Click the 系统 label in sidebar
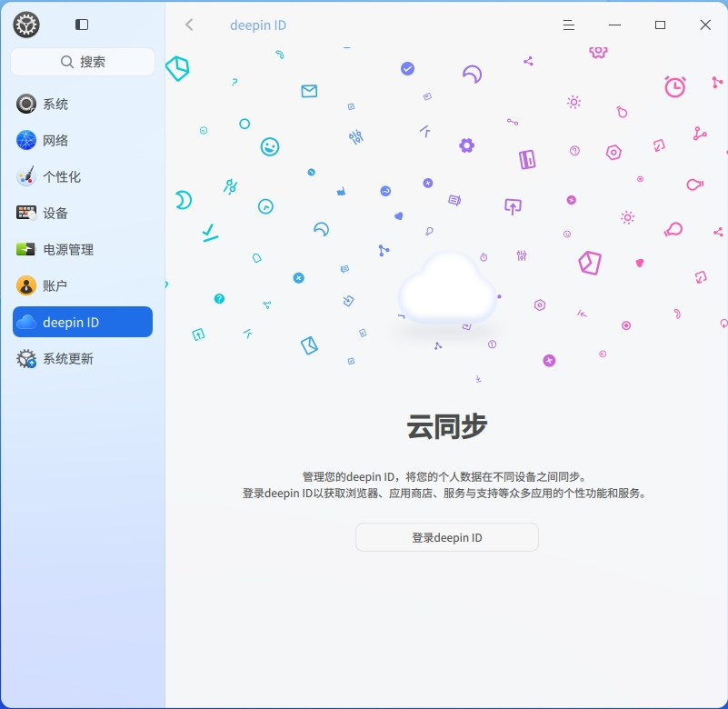 (x=55, y=104)
